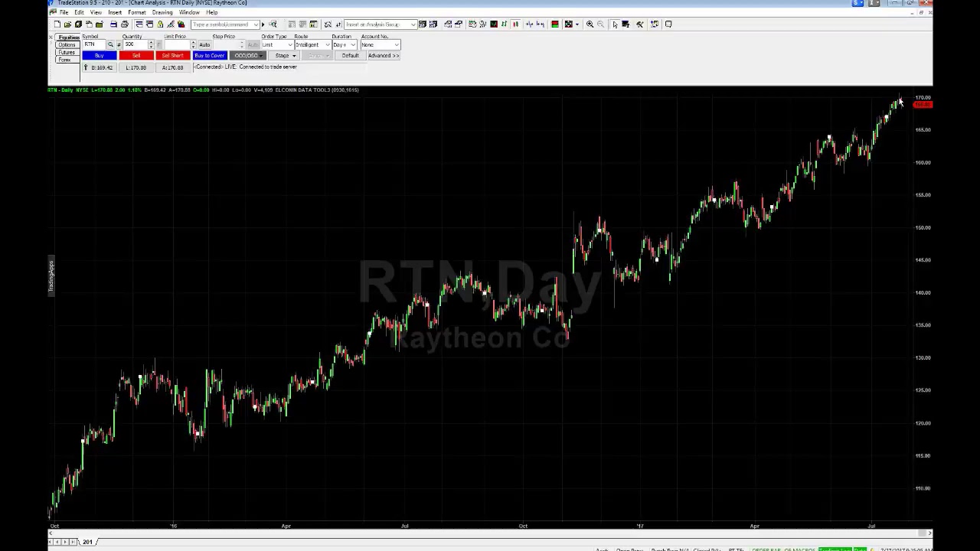Click the padlock icon in toolbar

pyautogui.click(x=160, y=24)
